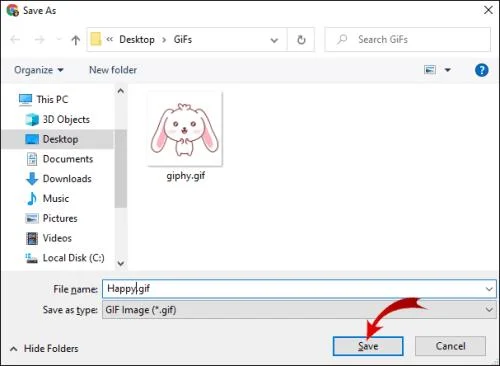Image resolution: width=500 pixels, height=366 pixels.
Task: Open the view options dropdown arrow
Action: (448, 70)
